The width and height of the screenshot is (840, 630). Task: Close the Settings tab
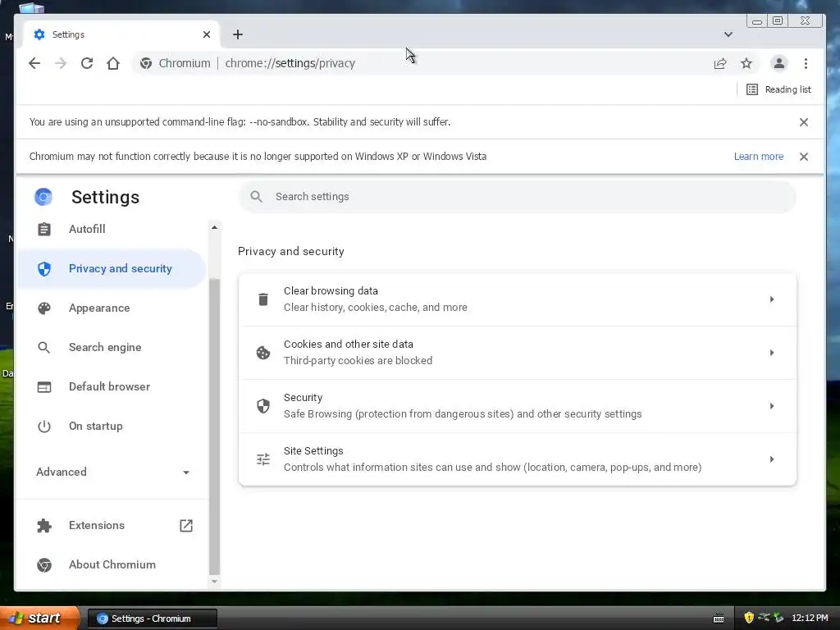207,34
